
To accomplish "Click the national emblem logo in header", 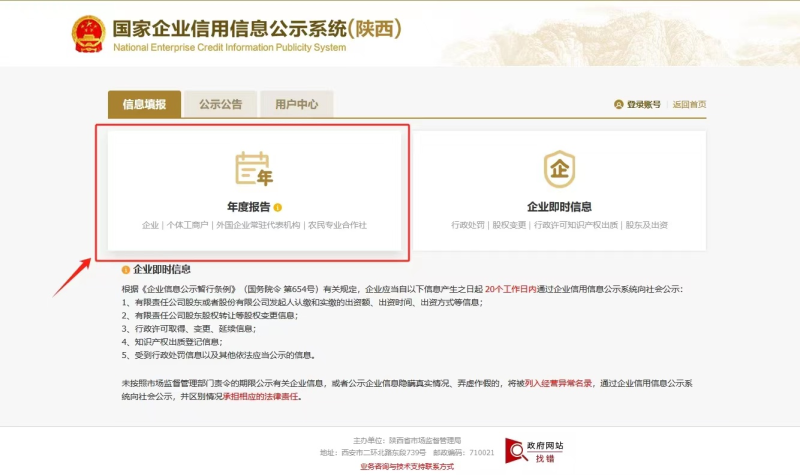I will click(x=88, y=33).
